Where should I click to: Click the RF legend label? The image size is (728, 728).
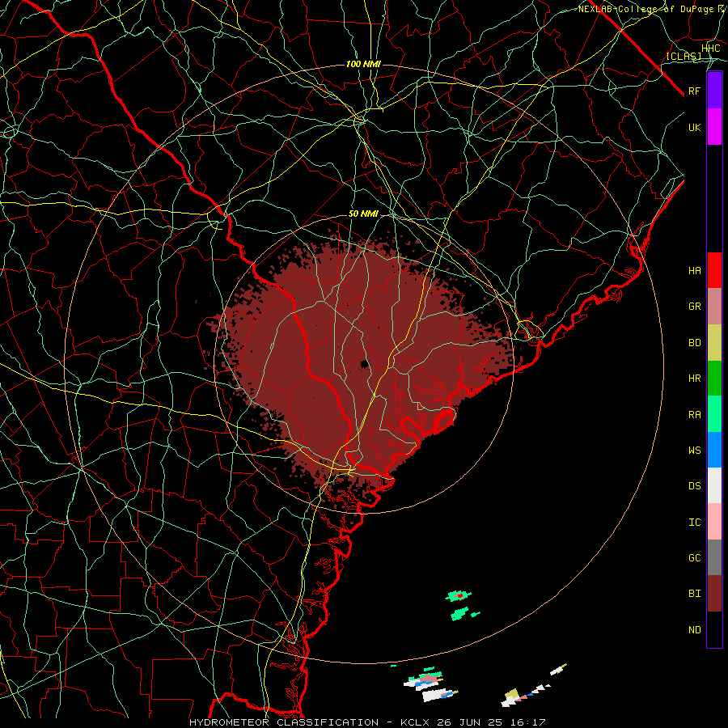point(694,91)
